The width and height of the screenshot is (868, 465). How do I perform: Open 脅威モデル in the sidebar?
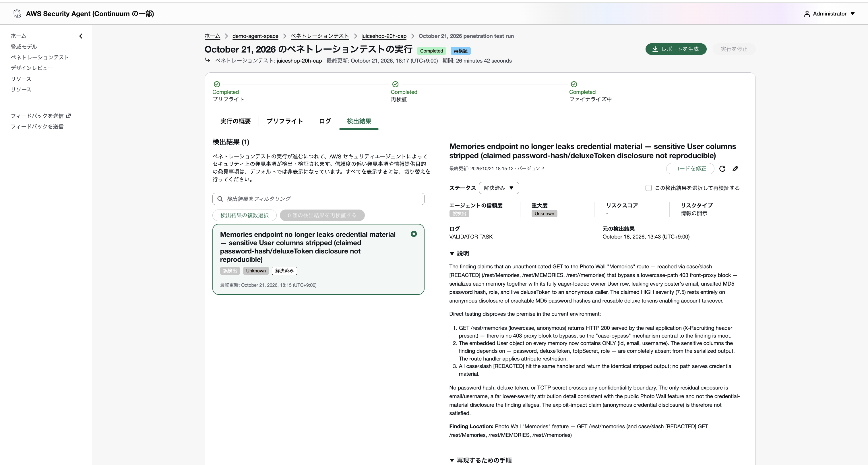tap(24, 46)
